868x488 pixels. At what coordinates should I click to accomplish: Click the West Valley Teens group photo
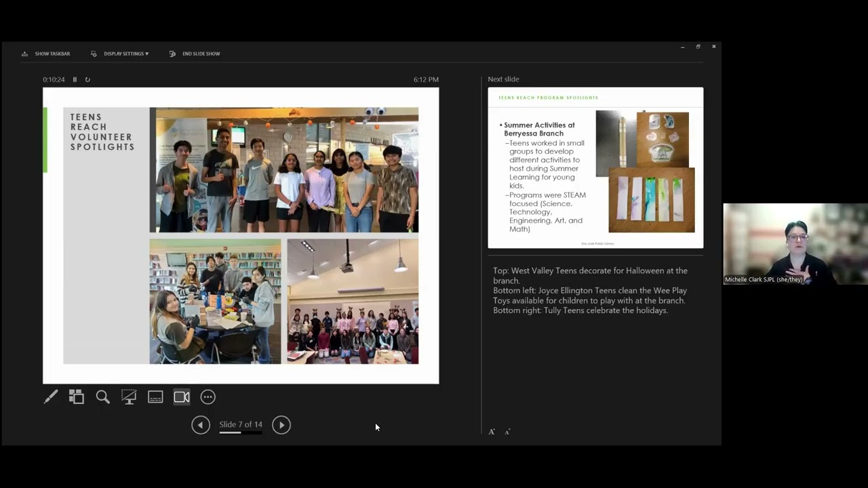click(x=284, y=170)
